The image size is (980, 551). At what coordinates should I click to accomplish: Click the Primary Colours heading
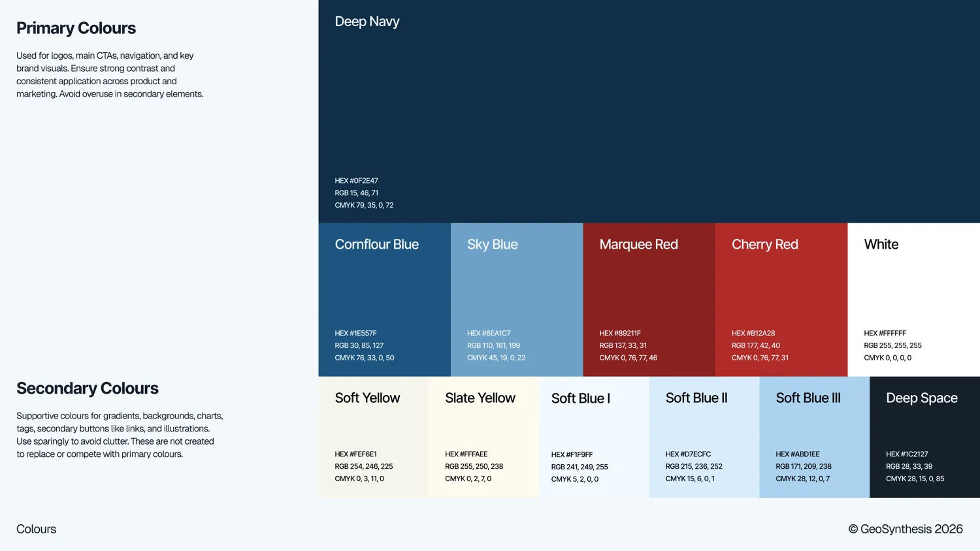click(x=76, y=28)
